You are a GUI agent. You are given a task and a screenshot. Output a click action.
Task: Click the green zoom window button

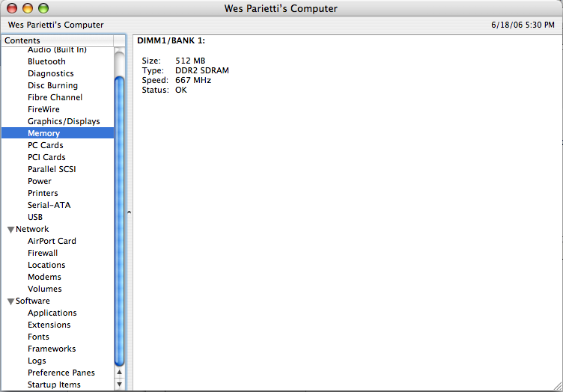pyautogui.click(x=43, y=8)
